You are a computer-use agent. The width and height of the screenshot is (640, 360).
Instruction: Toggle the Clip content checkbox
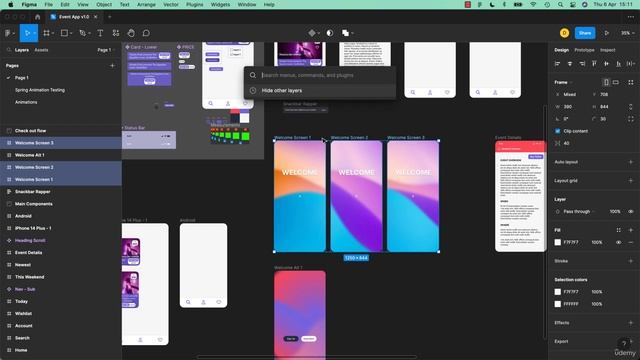(558, 131)
